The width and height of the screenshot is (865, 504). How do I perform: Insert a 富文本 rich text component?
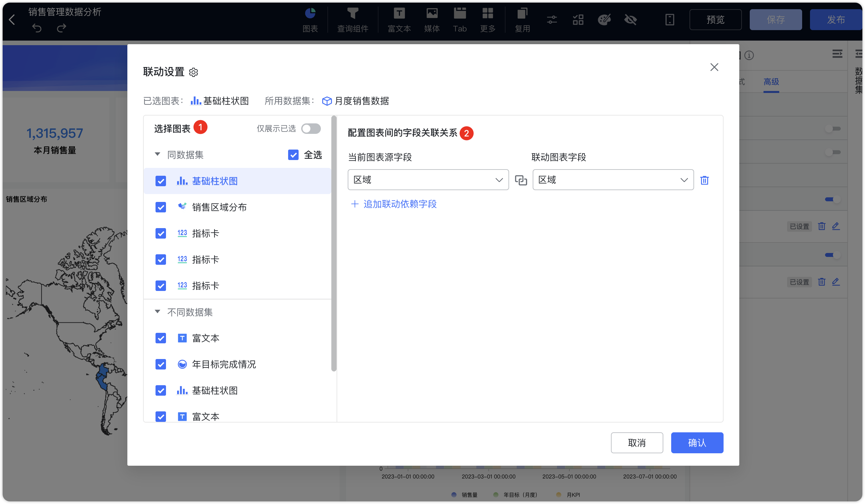tap(399, 20)
